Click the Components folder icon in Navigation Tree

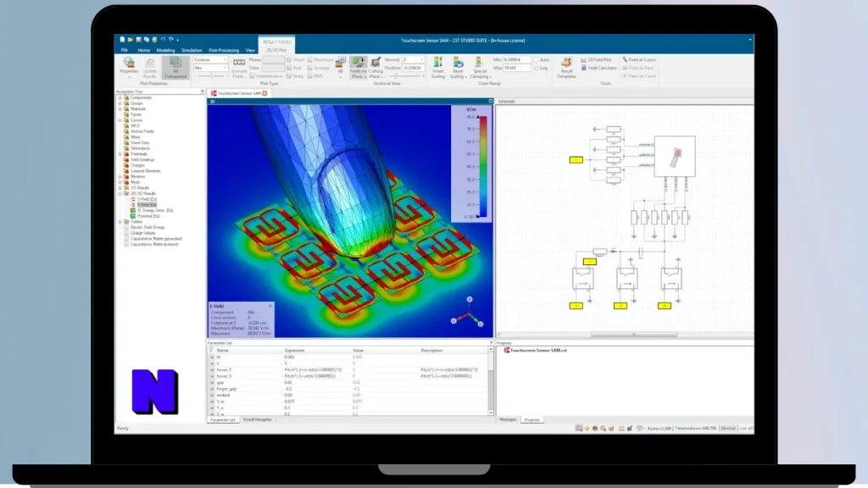126,97
